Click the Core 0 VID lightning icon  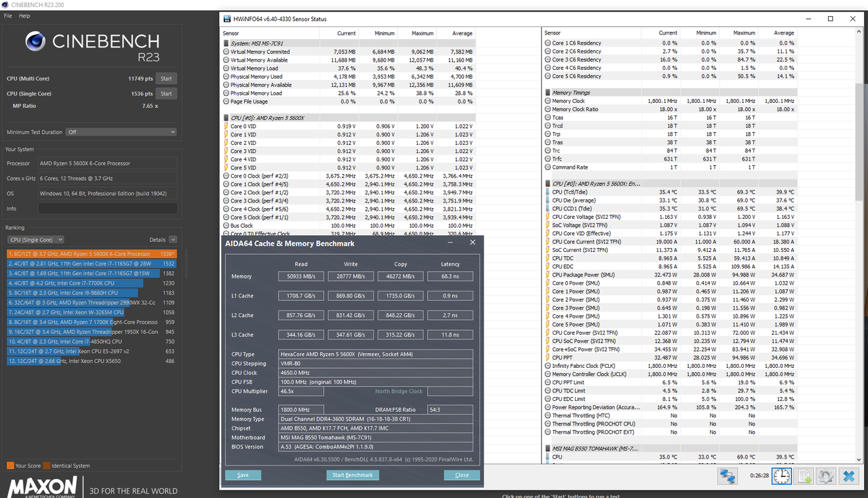click(226, 126)
